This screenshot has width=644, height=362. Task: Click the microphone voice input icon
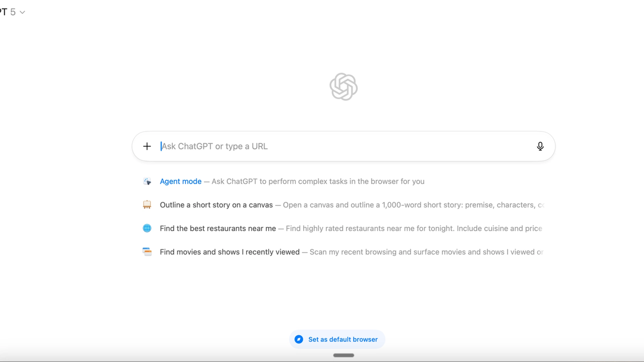(540, 146)
